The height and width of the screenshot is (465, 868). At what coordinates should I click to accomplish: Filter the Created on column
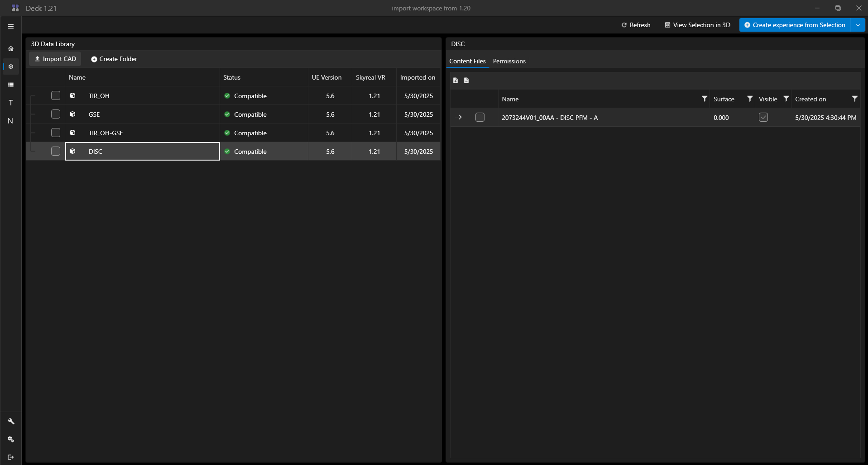pos(854,99)
